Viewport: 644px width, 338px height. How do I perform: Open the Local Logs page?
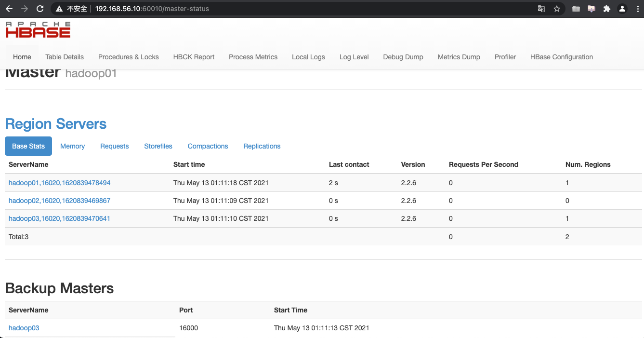click(308, 57)
